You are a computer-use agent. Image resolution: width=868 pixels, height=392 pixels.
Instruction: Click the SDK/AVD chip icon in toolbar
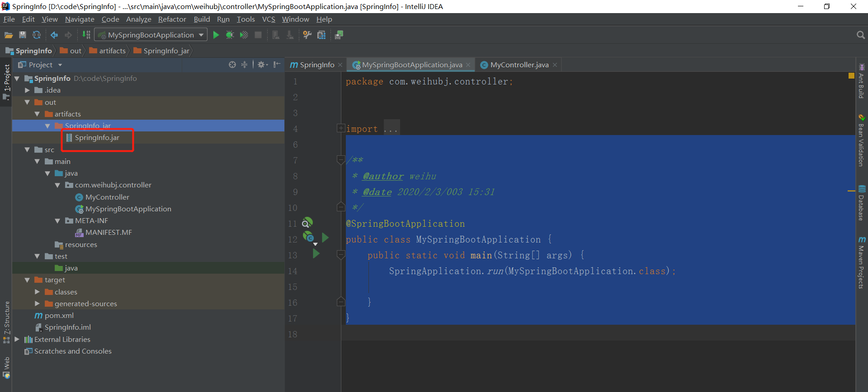[339, 35]
